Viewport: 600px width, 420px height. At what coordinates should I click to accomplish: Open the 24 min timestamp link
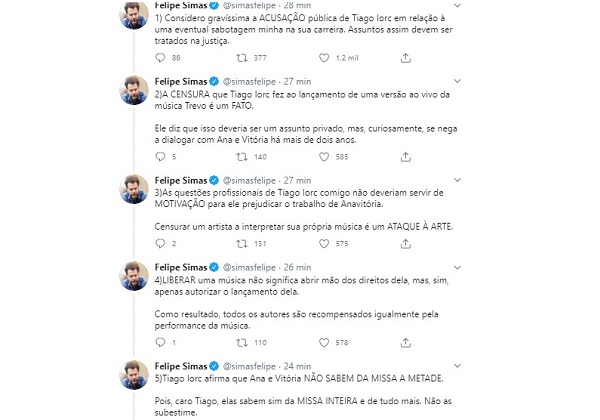297,366
